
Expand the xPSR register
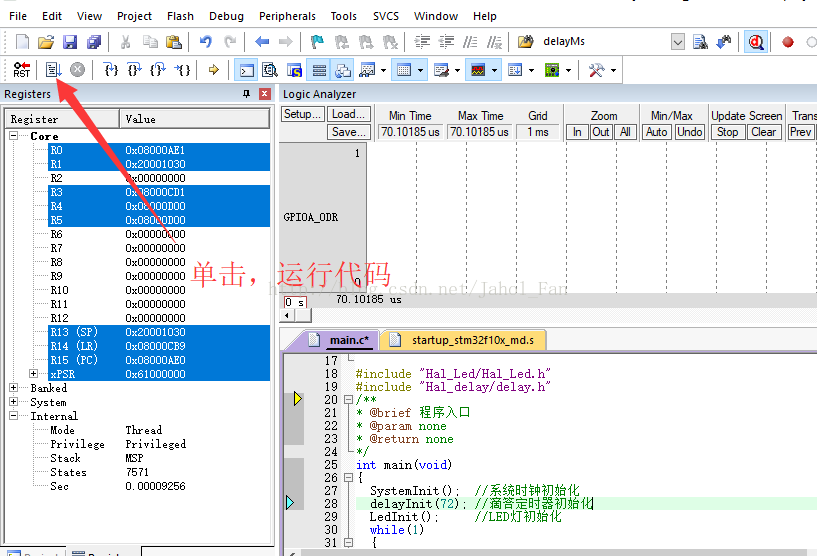pyautogui.click(x=34, y=374)
